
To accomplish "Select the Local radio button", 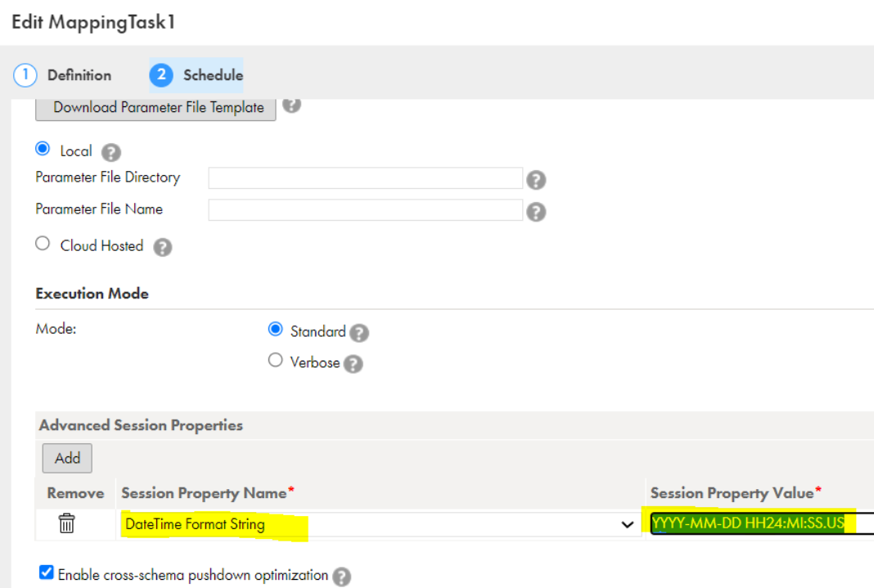I will tap(43, 149).
